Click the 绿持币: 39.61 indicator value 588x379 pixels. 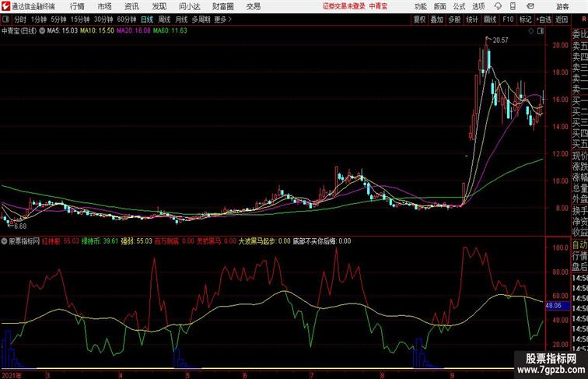tap(100, 241)
